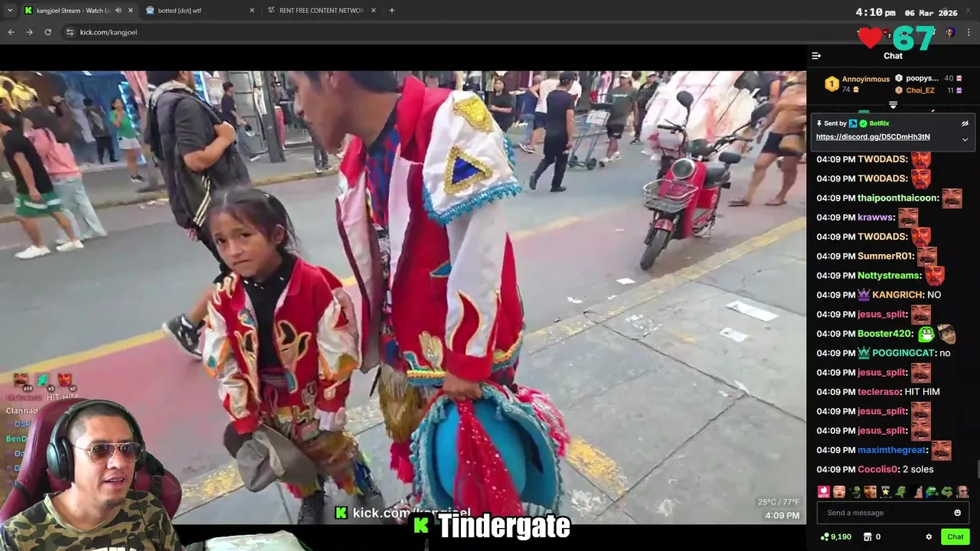Open thaipoonthaicoon username in chat
This screenshot has width=980, height=551.
click(898, 197)
